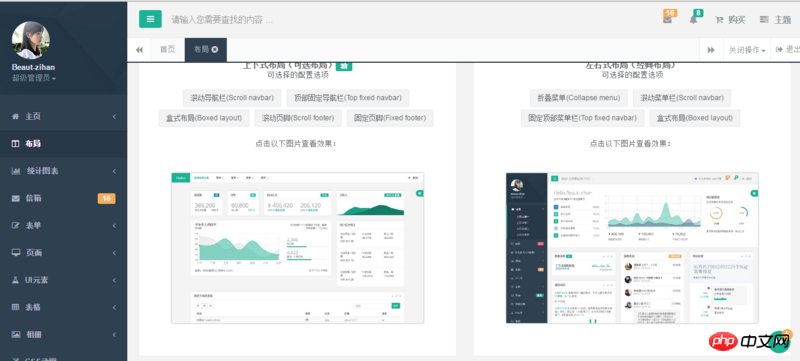Click the columns icon beside 布局
This screenshot has width=800, height=361.
pyautogui.click(x=15, y=144)
